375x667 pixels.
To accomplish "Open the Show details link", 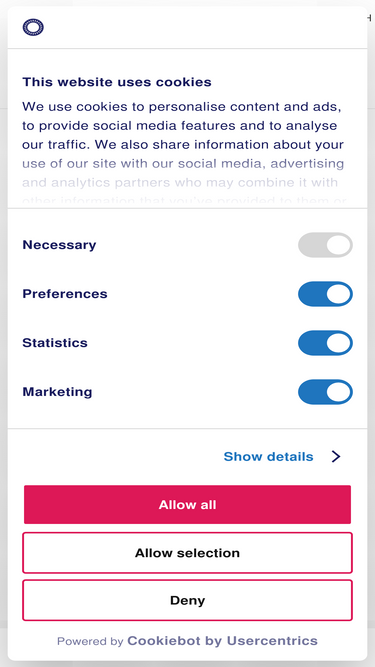I will (268, 456).
